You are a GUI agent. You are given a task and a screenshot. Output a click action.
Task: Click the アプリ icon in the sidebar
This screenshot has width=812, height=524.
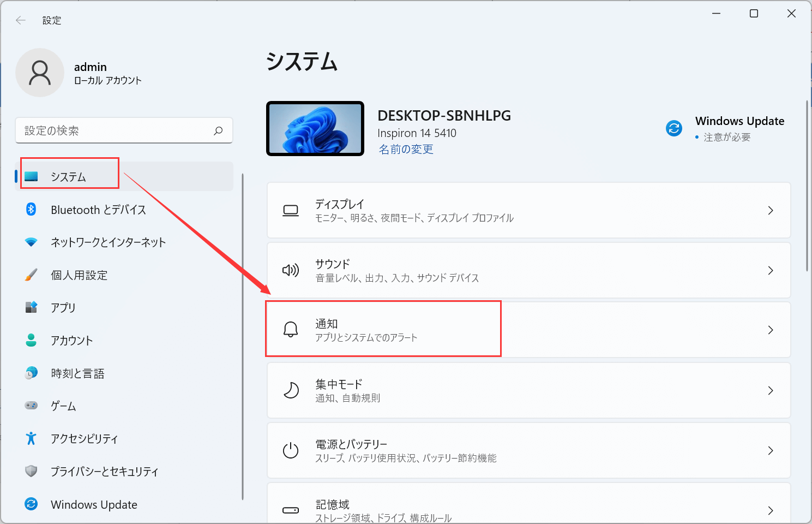[x=31, y=307]
